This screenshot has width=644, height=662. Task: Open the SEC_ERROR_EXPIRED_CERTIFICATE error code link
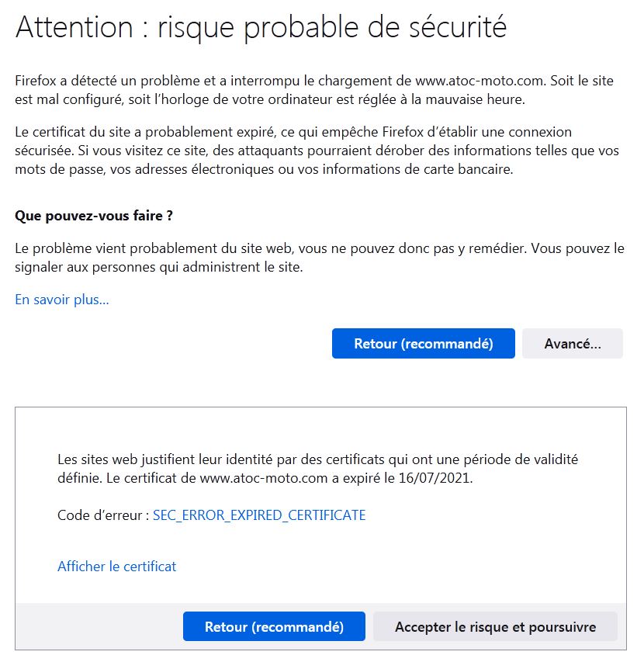click(259, 515)
